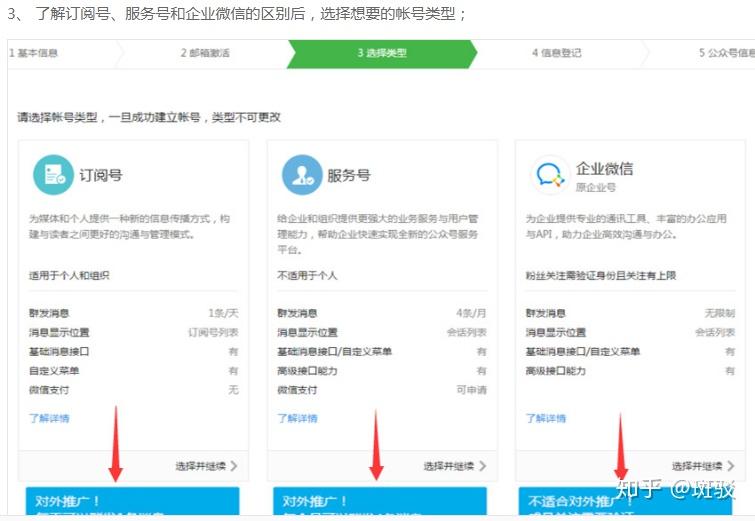The height and width of the screenshot is (521, 755).
Task: Click blue 对外推广 banner under 服务号
Action: click(x=380, y=501)
